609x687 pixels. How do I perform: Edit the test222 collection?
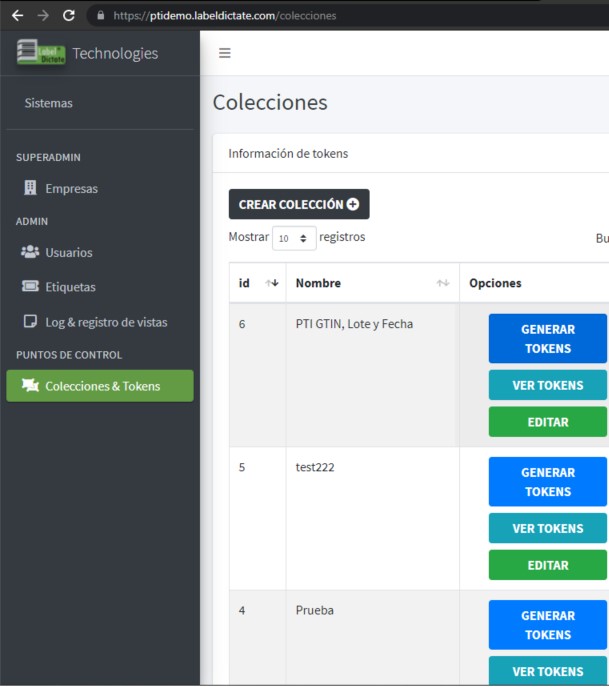(x=548, y=565)
